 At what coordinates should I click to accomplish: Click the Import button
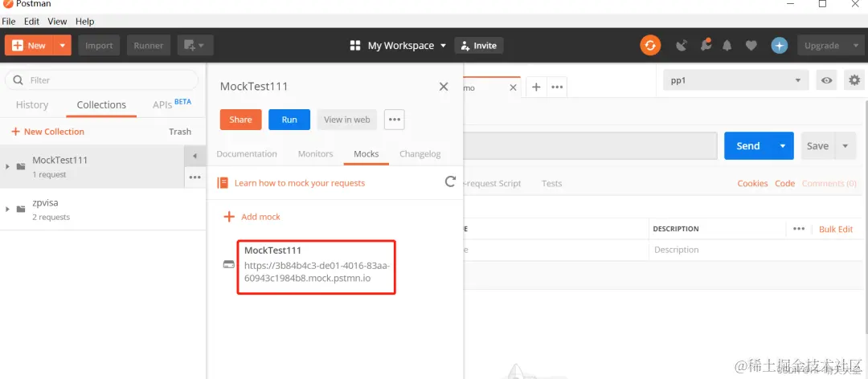99,46
